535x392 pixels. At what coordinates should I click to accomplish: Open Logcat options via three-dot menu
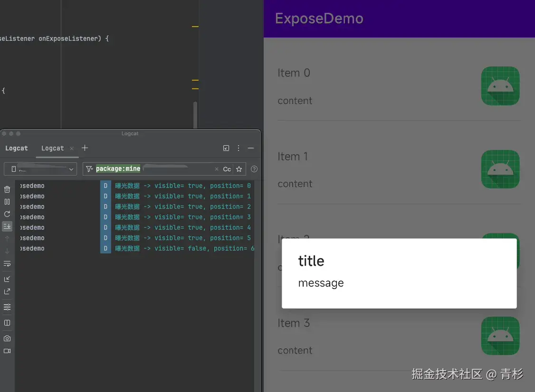click(238, 148)
